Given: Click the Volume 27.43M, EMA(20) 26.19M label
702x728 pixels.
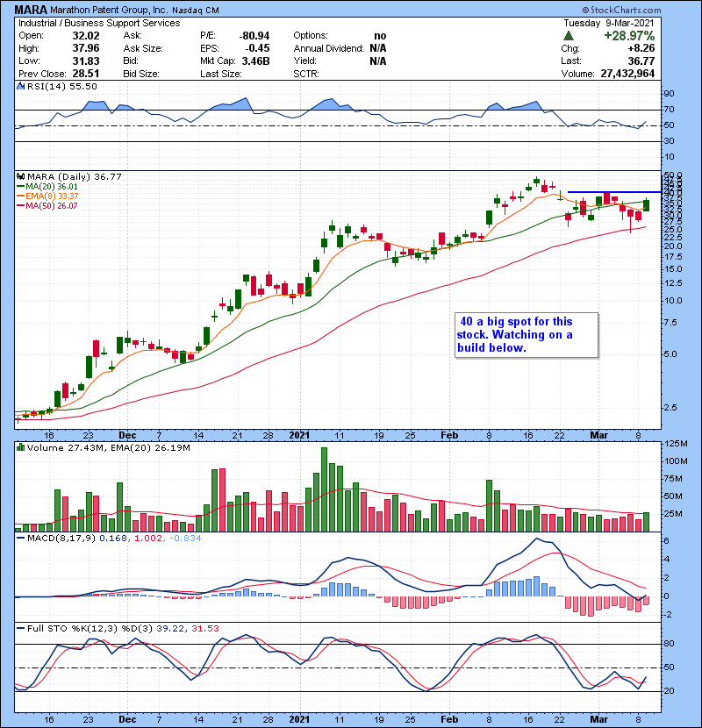Looking at the screenshot, I should click(x=108, y=448).
